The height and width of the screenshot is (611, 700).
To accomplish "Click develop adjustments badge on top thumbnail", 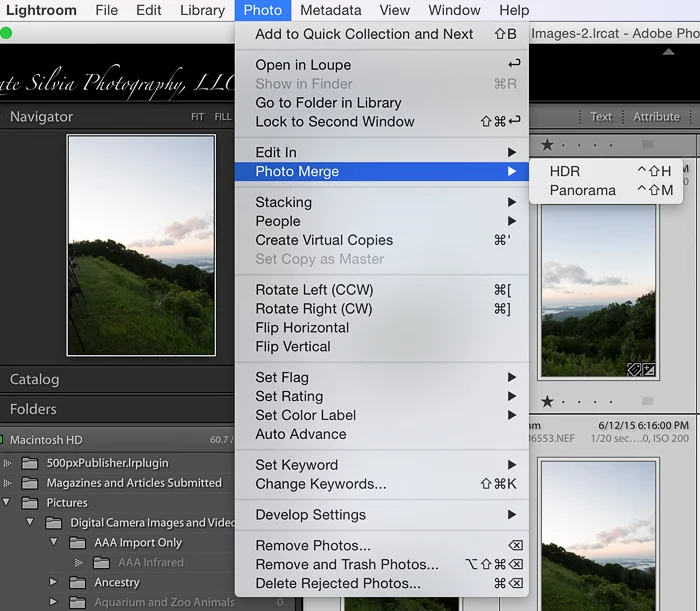I will pyautogui.click(x=649, y=370).
